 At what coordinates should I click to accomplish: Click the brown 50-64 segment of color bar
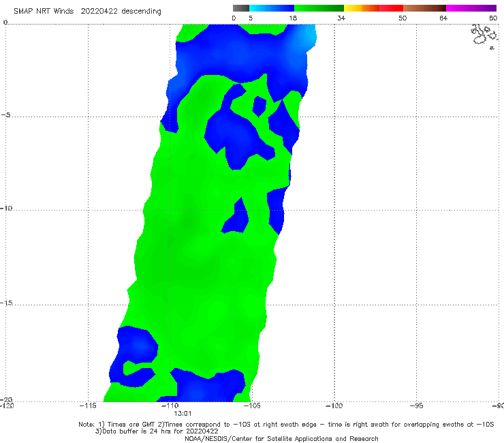tap(424, 8)
